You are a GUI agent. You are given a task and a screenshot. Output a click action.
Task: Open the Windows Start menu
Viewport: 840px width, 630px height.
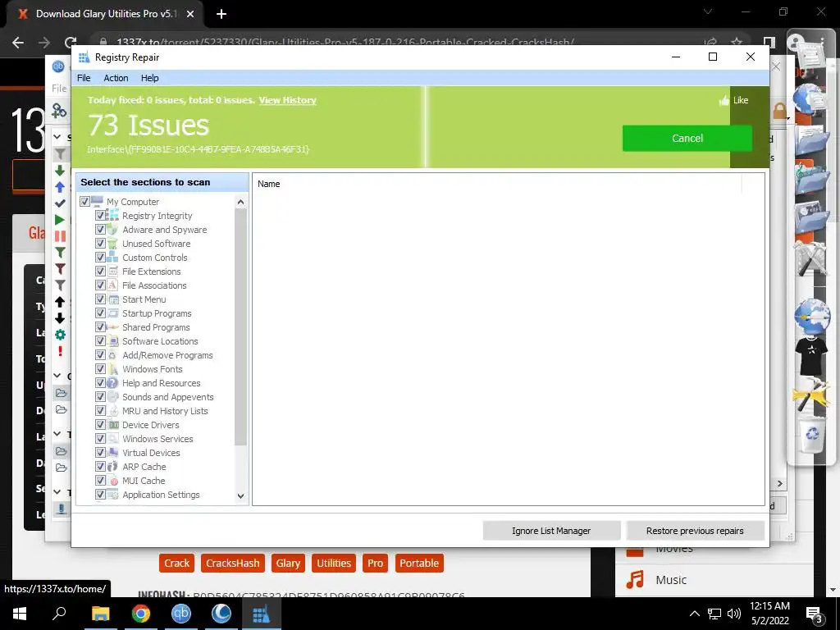[20, 614]
